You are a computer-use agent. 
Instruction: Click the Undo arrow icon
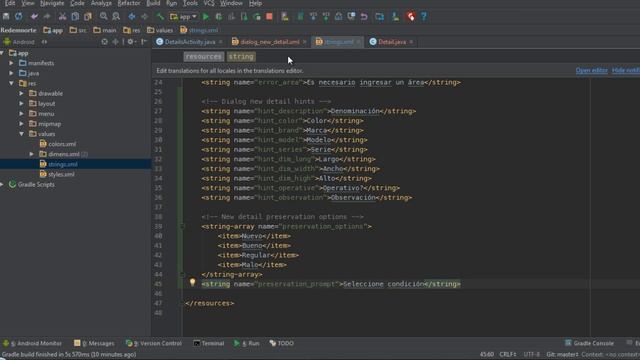[x=34, y=17]
